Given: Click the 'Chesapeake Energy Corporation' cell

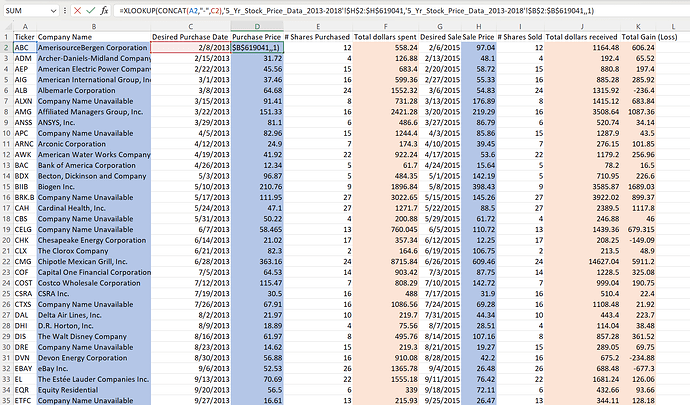Looking at the screenshot, I should (94, 240).
